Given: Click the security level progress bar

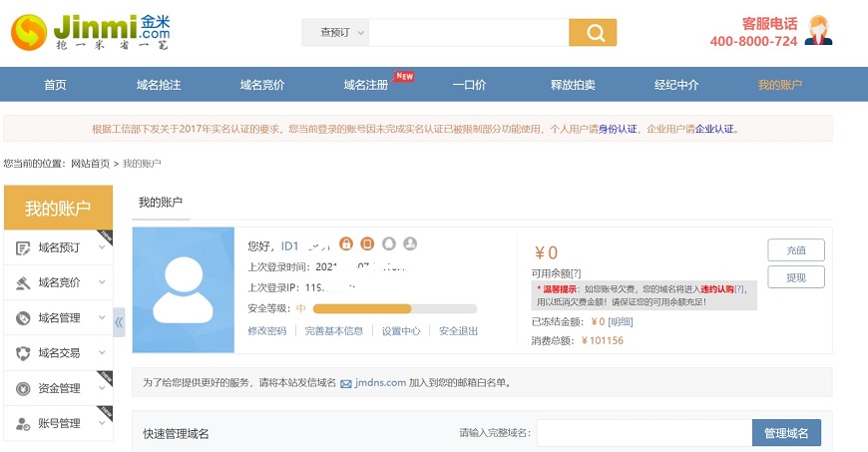Looking at the screenshot, I should tap(395, 308).
